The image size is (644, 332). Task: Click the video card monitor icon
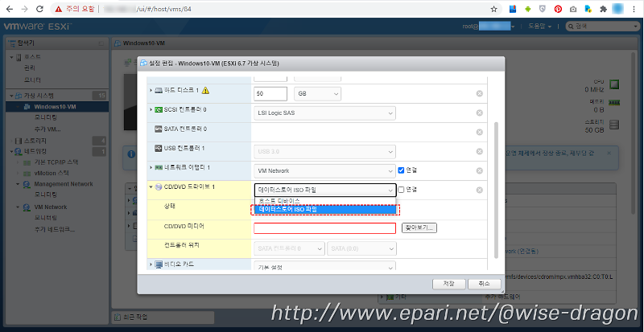click(x=159, y=264)
